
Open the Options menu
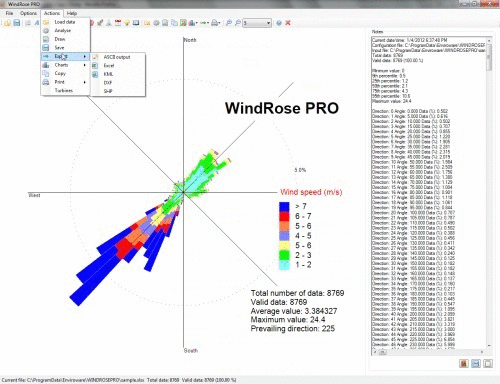(28, 13)
